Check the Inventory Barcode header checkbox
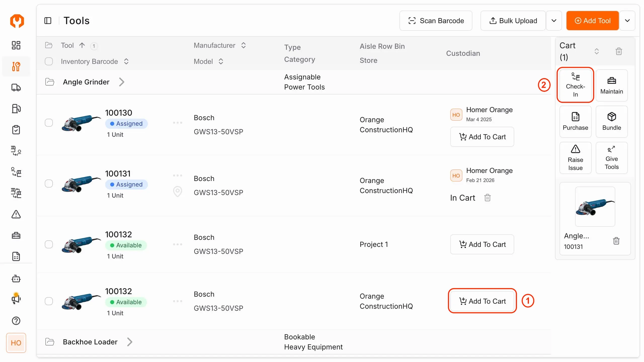 (x=49, y=61)
